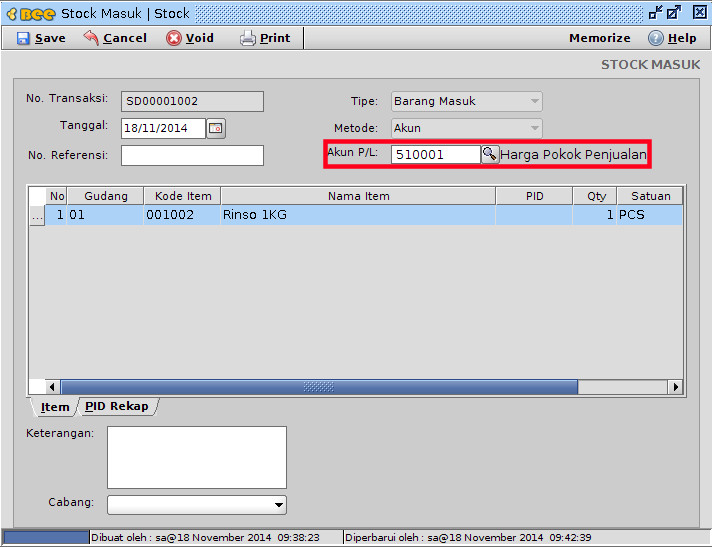
Task: Void the transaction with the Void button
Action: (190, 38)
